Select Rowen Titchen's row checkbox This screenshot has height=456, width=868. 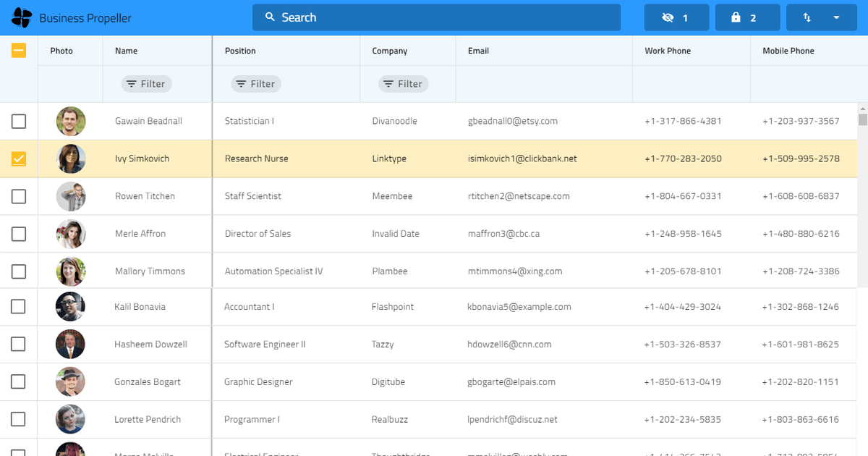click(18, 196)
